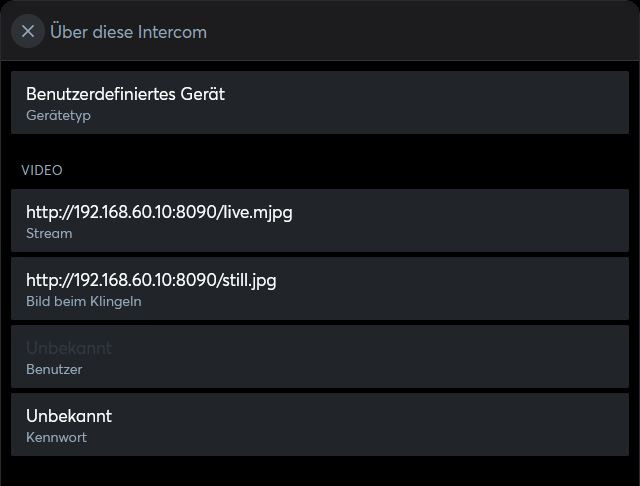Click the "Benutzerdefiniertes Gerät" value text
Screen dimensions: 640x486
(x=125, y=94)
